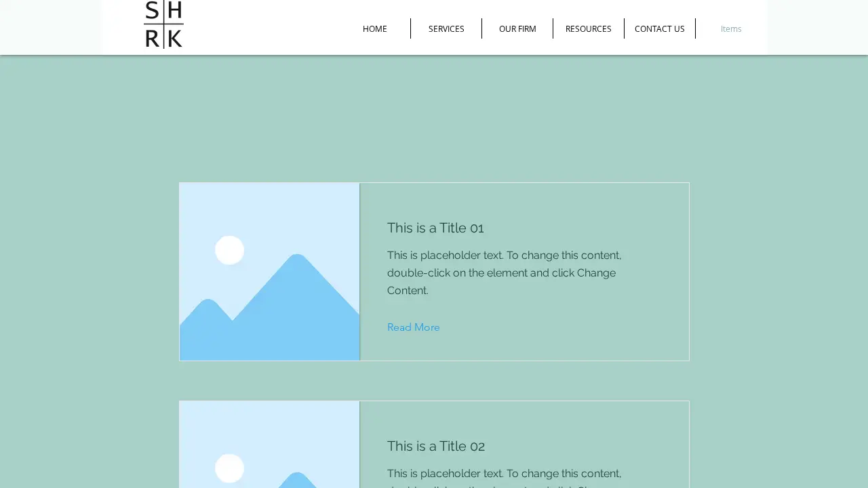This screenshot has height=488, width=868.
Task: Click the Title 01 placeholder image
Action: [269, 272]
